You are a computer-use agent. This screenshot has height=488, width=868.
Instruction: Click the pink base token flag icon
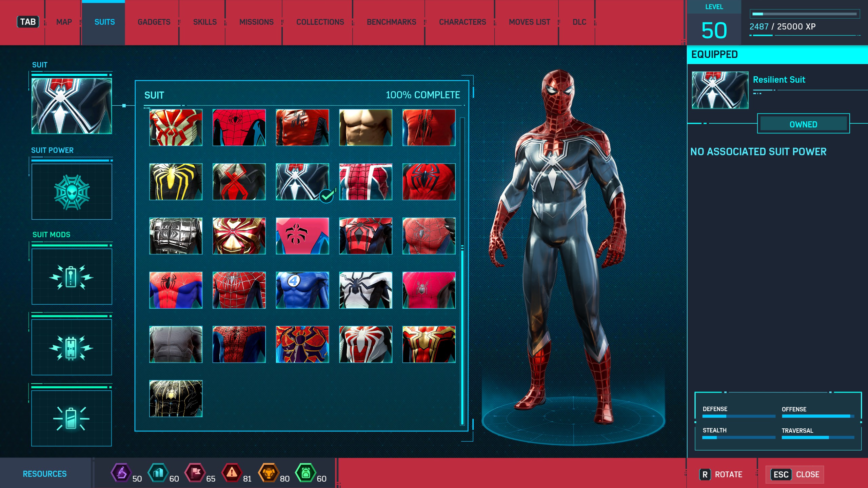(195, 472)
